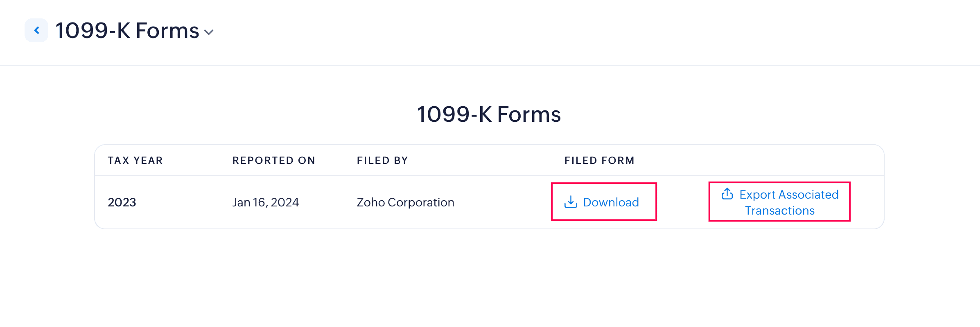Open Export Associated Transactions link
The image size is (980, 327).
click(x=780, y=202)
